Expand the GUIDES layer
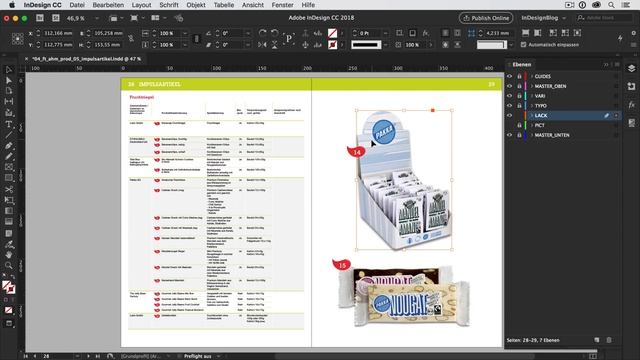 click(531, 76)
